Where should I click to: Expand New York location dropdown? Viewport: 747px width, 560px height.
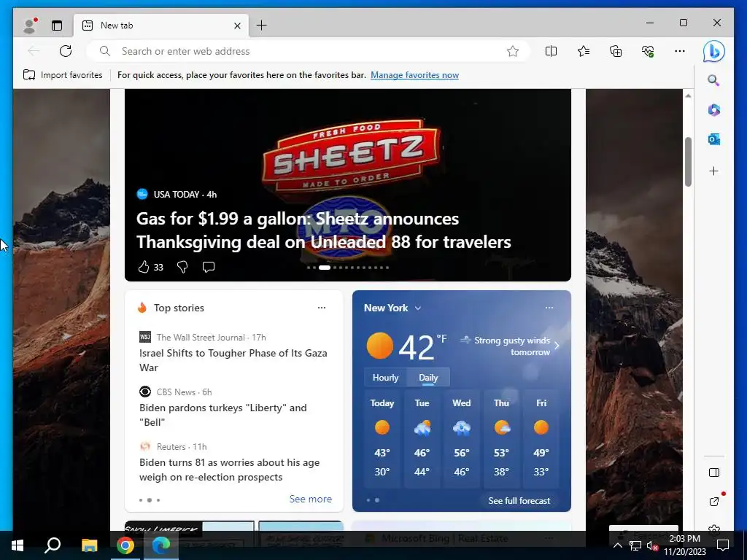tap(418, 308)
